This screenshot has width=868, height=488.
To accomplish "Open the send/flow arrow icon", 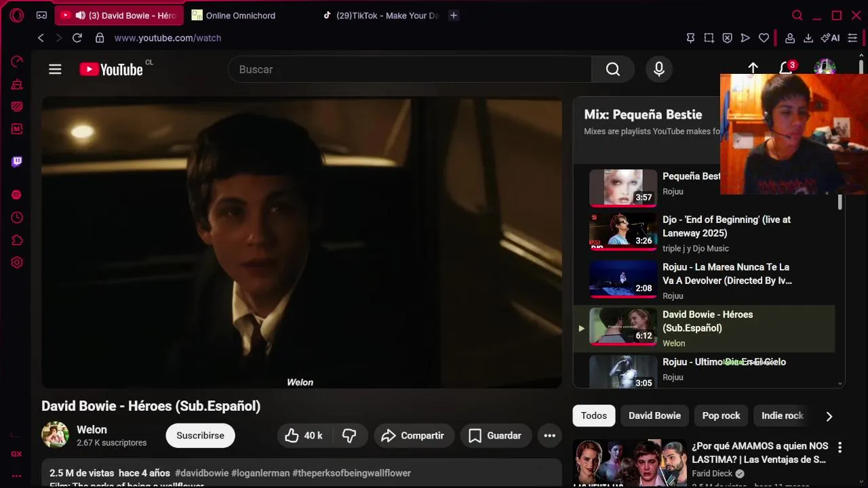I will pos(745,38).
